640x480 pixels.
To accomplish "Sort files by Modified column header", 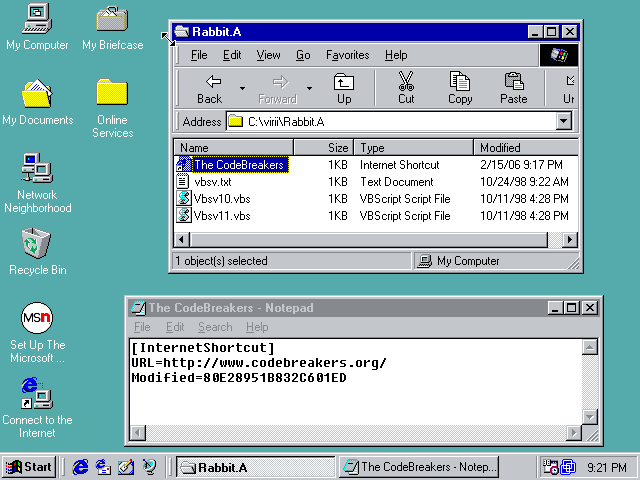I will (526, 147).
